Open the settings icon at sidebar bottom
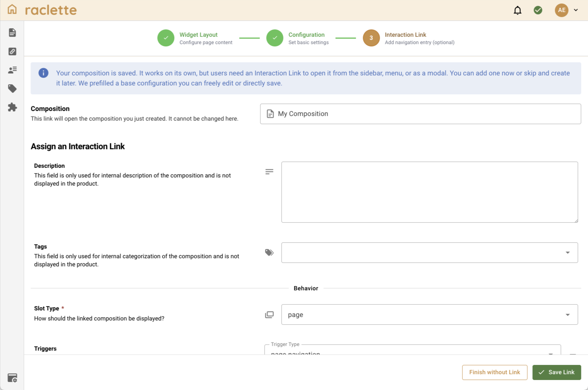588x390 pixels. tap(12, 378)
